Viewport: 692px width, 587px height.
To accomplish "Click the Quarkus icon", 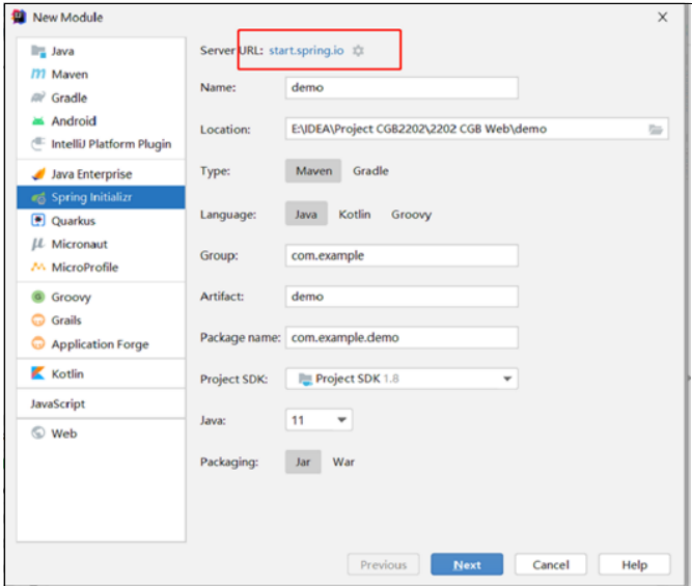I will [x=38, y=220].
